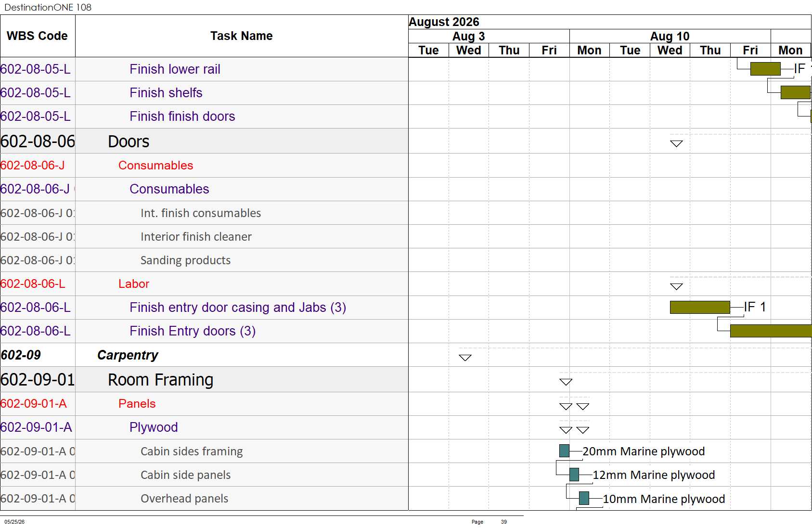Select the purple Consumables task name
Screen dimensions: 812x528
(169, 189)
